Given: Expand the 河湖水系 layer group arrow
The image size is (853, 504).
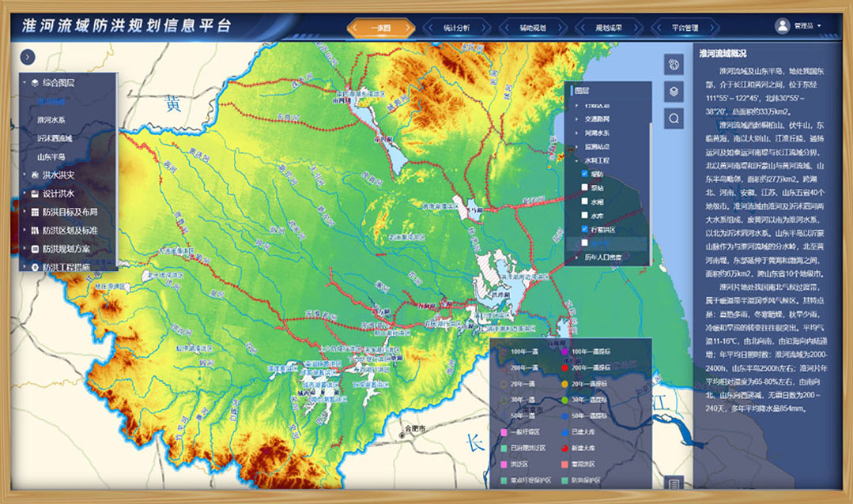Looking at the screenshot, I should [576, 134].
